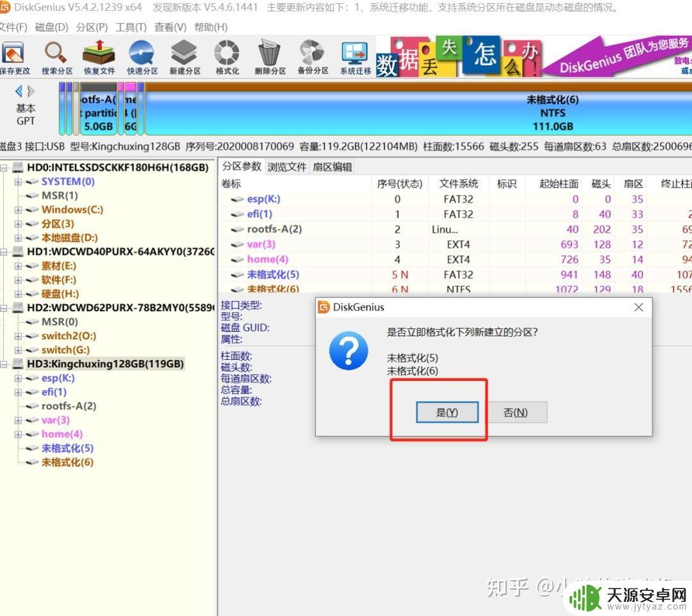Expand the 分区(3) tree node
Image resolution: width=692 pixels, height=616 pixels.
pos(18,224)
